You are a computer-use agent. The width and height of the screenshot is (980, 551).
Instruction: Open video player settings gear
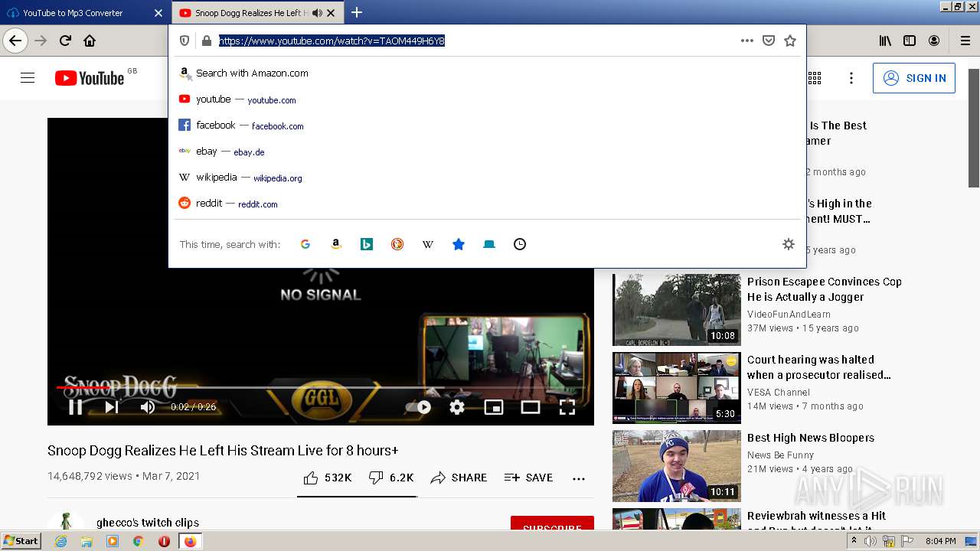click(x=457, y=407)
